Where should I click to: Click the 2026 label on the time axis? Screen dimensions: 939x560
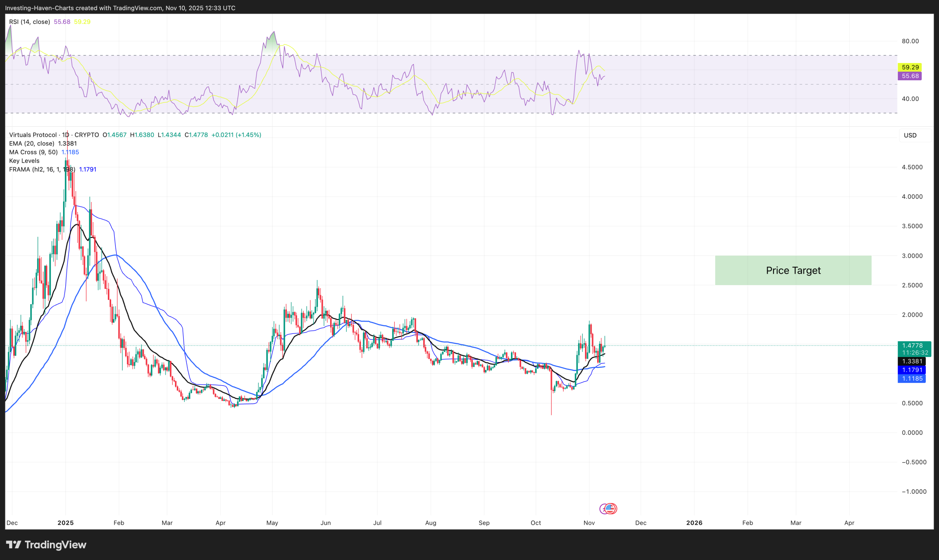click(x=694, y=523)
